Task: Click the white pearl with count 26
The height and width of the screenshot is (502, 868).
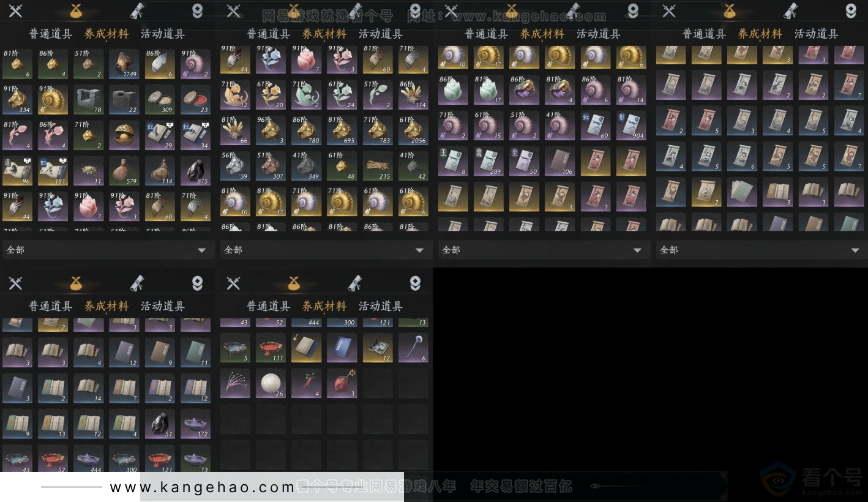Action: (271, 383)
